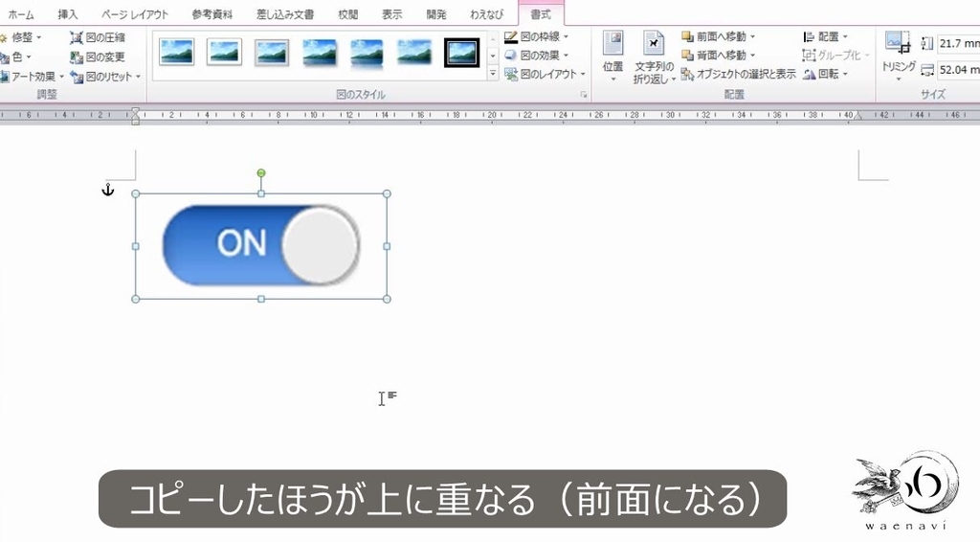Click the bottom-middle resize handle
This screenshot has width=980, height=542.
[261, 299]
